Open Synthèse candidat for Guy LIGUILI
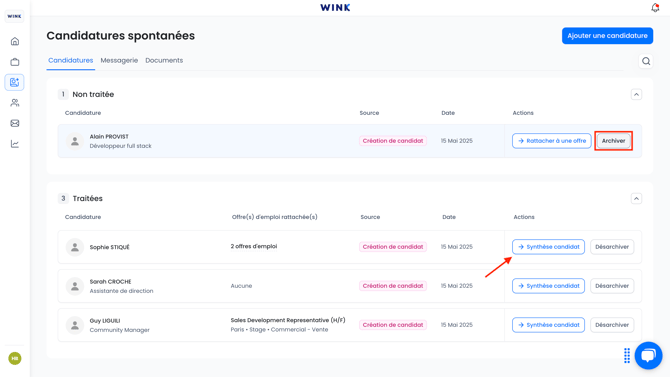 coord(548,325)
